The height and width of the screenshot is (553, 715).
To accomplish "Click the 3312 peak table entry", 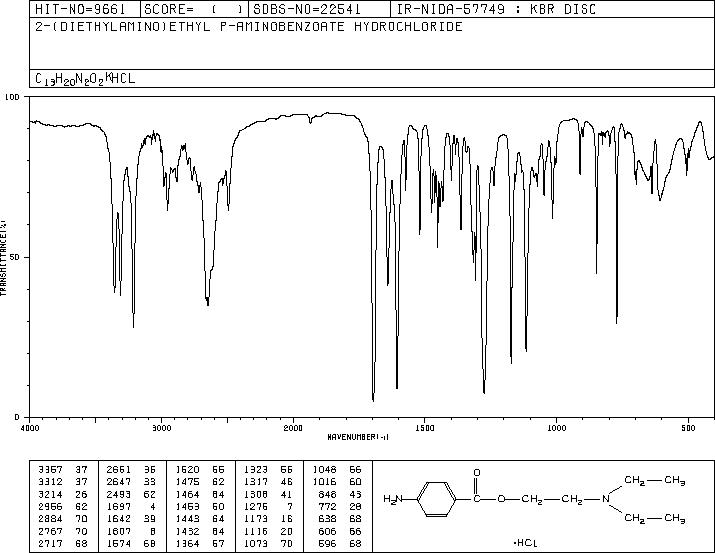I will pos(63,482).
